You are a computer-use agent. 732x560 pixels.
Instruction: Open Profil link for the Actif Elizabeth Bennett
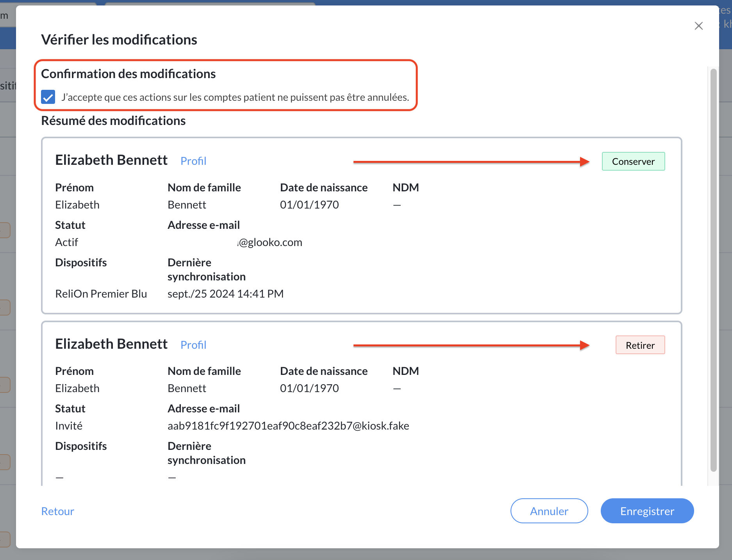(x=193, y=161)
